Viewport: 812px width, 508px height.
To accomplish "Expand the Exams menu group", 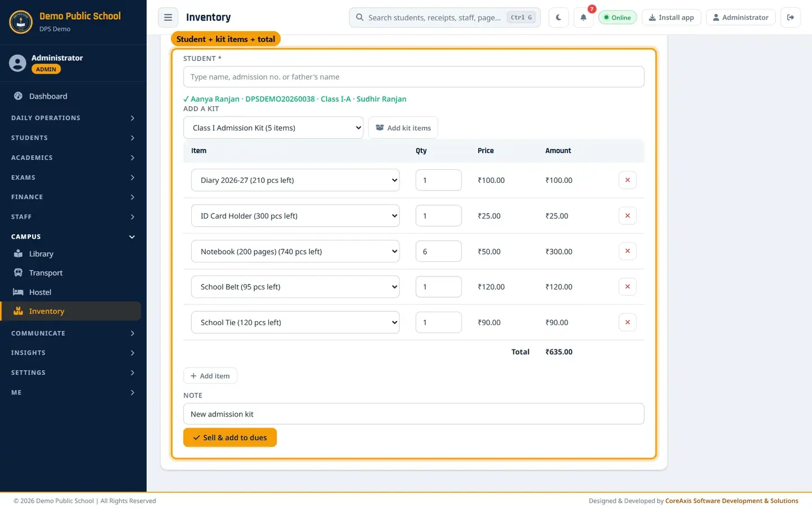I will [73, 177].
